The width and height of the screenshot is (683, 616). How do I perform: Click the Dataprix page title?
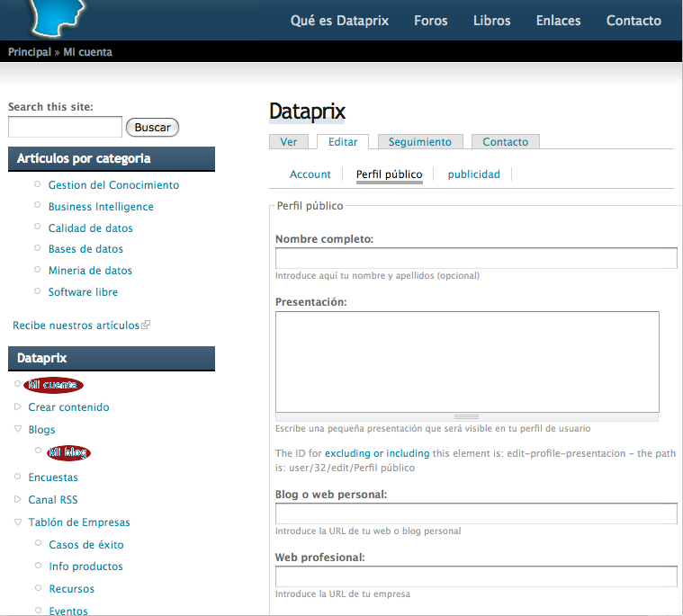coord(307,112)
